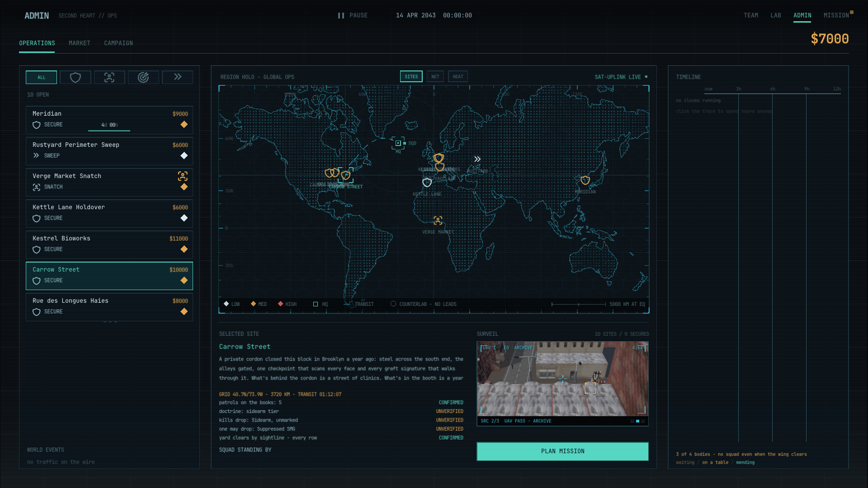Open the CAMPAIGN tab
The width and height of the screenshot is (868, 488).
pyautogui.click(x=118, y=43)
